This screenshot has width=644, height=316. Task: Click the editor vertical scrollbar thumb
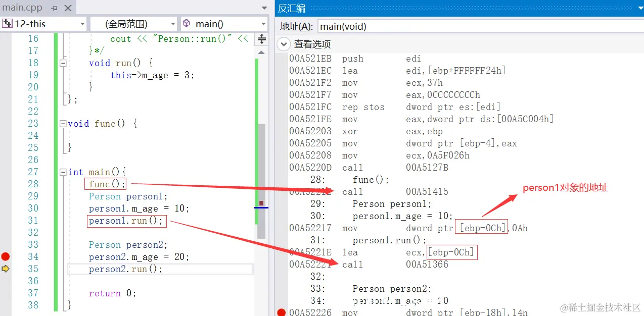[261, 182]
